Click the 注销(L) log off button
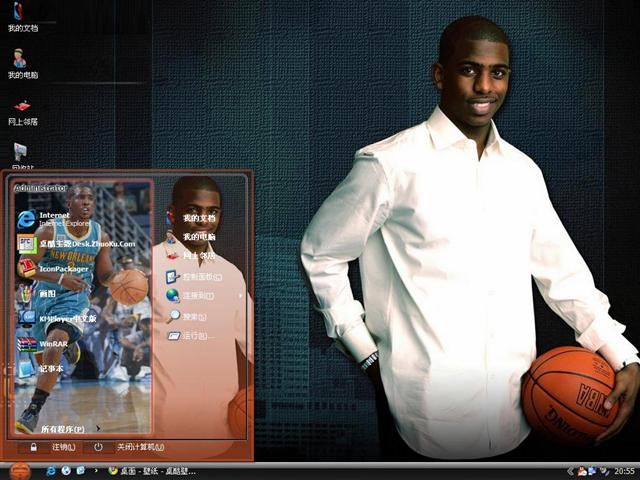Screen dimensions: 640x480 [x=53, y=447]
